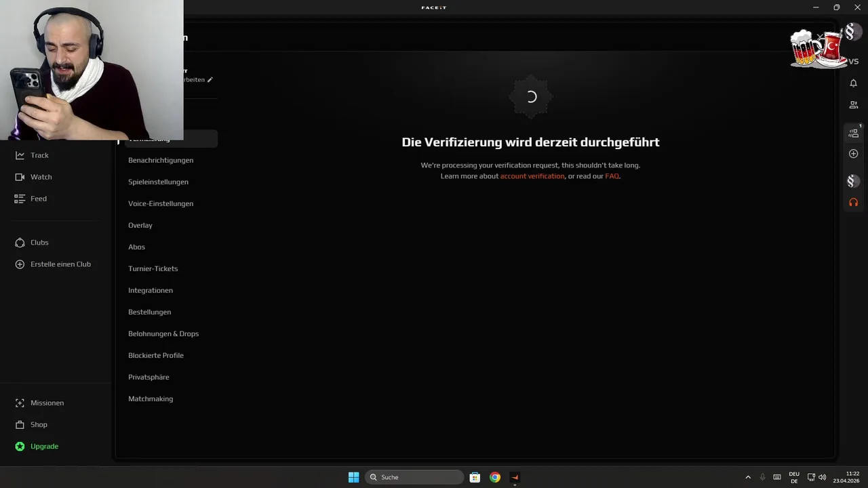Open the Matchmaking settings page
868x488 pixels.
pyautogui.click(x=151, y=399)
